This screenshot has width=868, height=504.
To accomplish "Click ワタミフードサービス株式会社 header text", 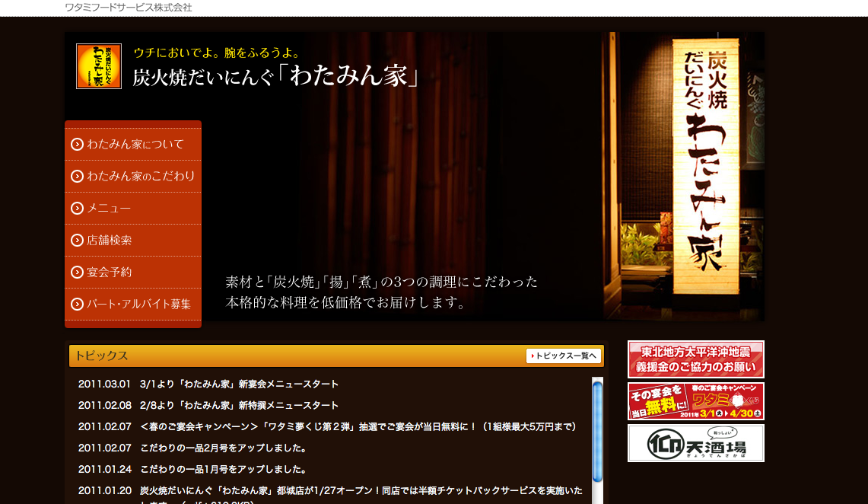I will coord(129,8).
